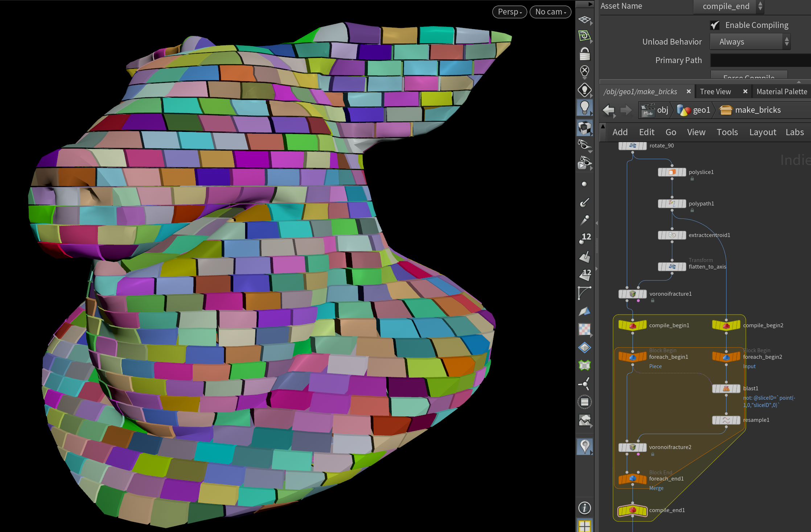Viewport: 811px width, 532px height.
Task: Click the Primary Path input field
Action: click(760, 60)
